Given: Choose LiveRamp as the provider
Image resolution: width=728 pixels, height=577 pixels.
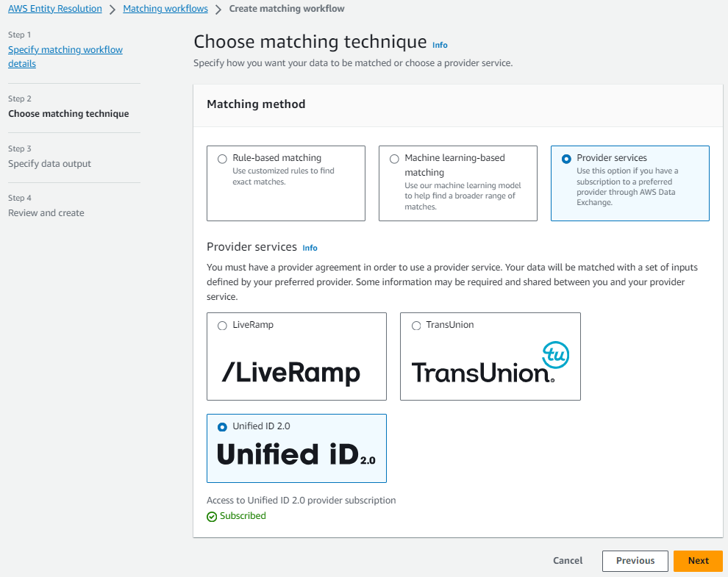Looking at the screenshot, I should click(x=222, y=324).
